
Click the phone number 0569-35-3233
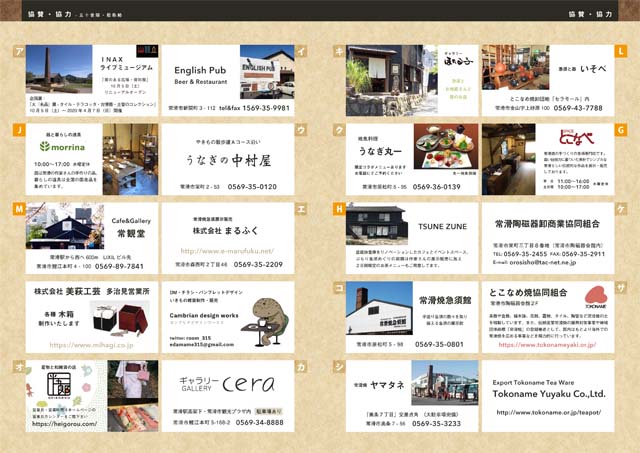[436, 424]
